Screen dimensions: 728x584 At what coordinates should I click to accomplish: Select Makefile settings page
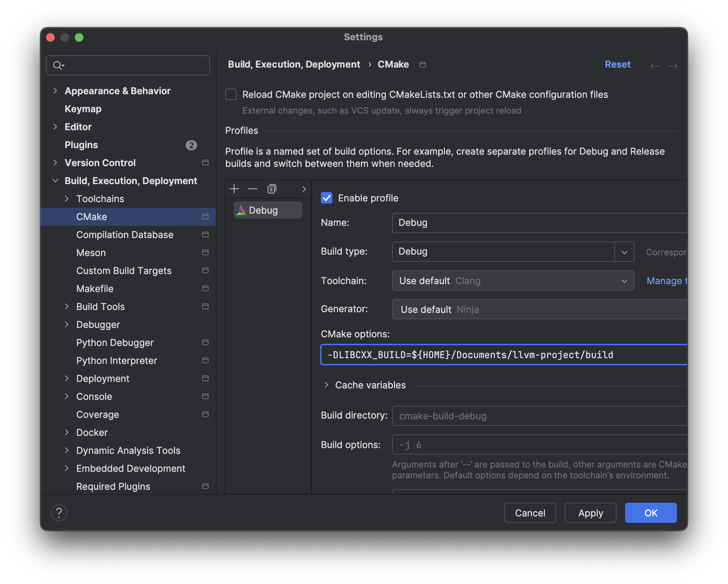click(x=95, y=288)
